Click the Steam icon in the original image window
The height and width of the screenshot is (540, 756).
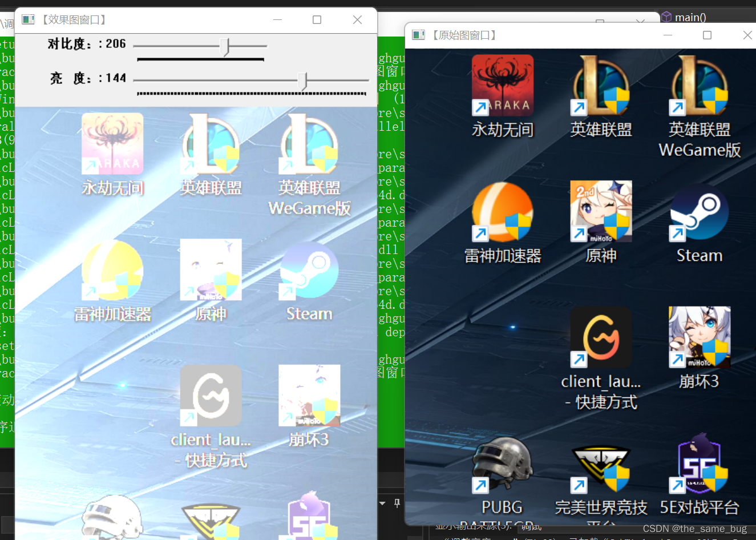pyautogui.click(x=700, y=211)
